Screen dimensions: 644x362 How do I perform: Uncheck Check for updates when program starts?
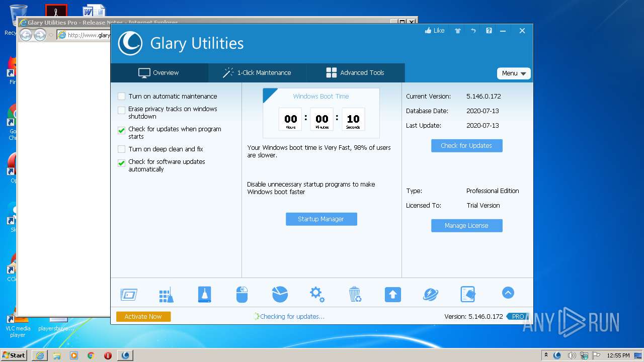[x=121, y=130]
